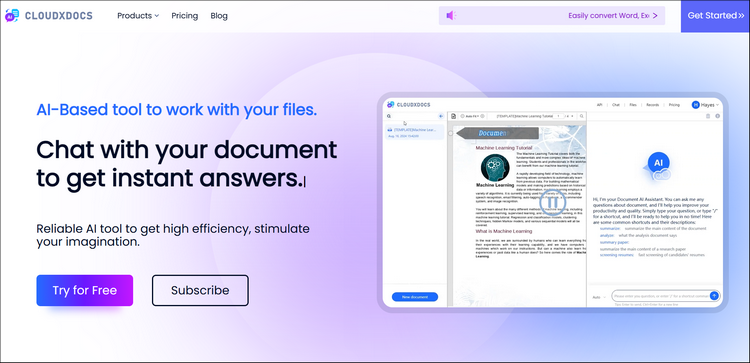The image size is (750, 363).
Task: Select the Machine Learning template document entry
Action: [x=415, y=132]
